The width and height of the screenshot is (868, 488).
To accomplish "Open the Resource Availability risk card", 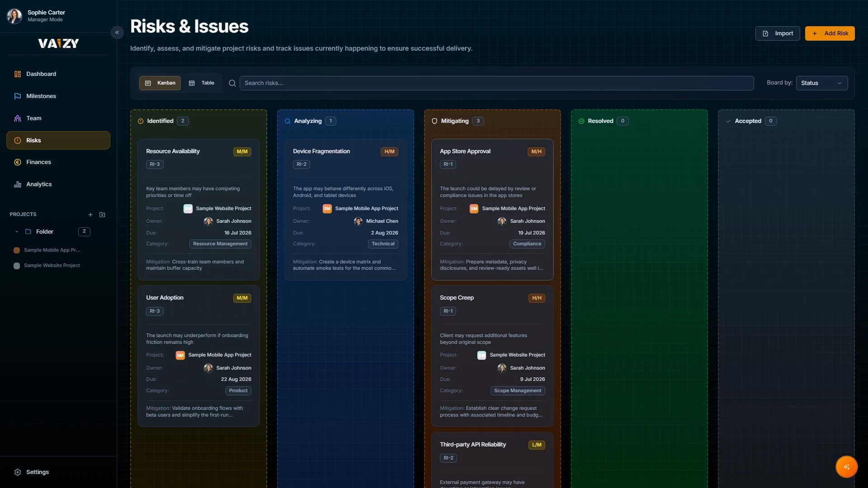I will 198,210.
